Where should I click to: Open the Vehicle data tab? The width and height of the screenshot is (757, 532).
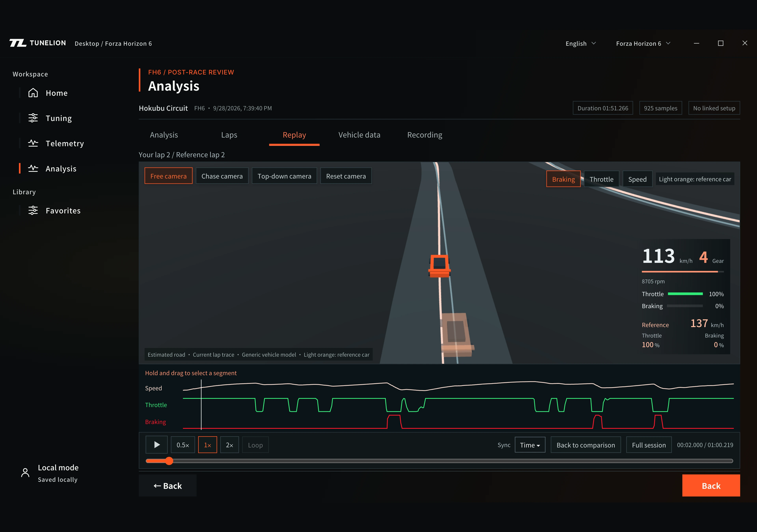pyautogui.click(x=359, y=135)
